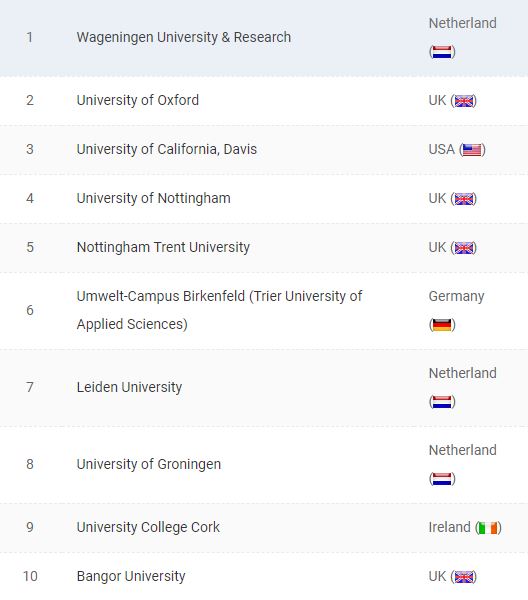Click the Netherlands flag in the Leiden University row
Screen dimensions: 528x600
(x=442, y=402)
